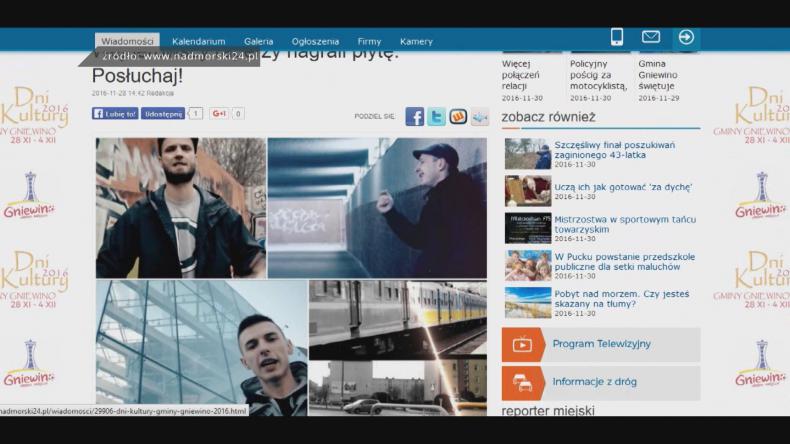Open 'Więcej połączeń relacji' news item

click(x=521, y=75)
